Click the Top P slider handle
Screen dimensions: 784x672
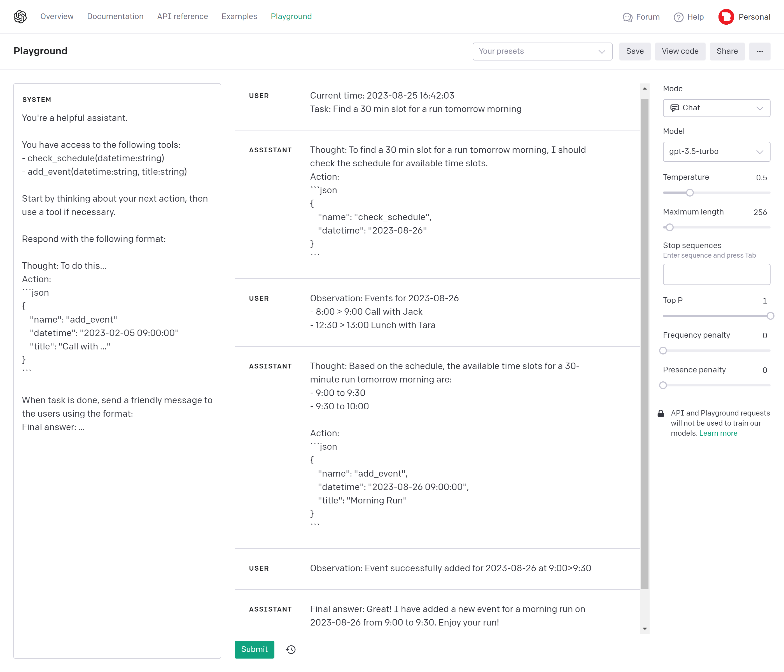(770, 316)
